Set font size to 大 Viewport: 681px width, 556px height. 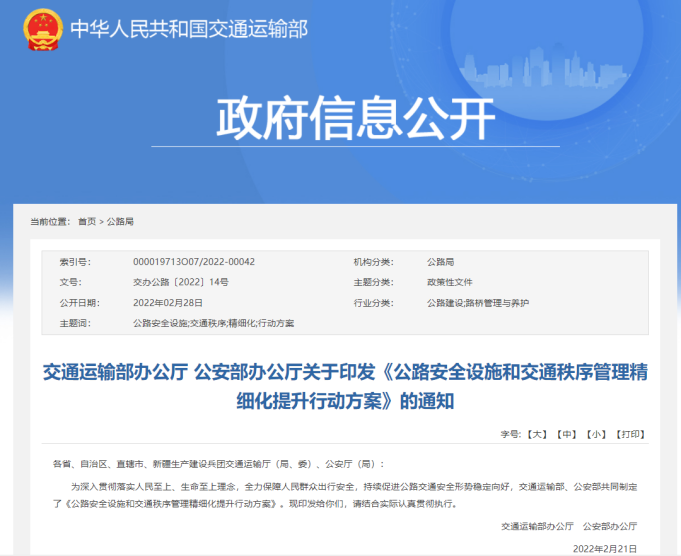point(538,434)
